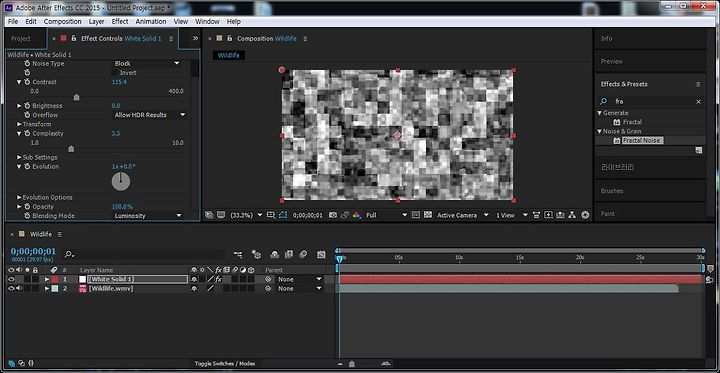Click the Wildlife comp breadcrumb tab
Screen dimensions: 720x373
click(228, 56)
